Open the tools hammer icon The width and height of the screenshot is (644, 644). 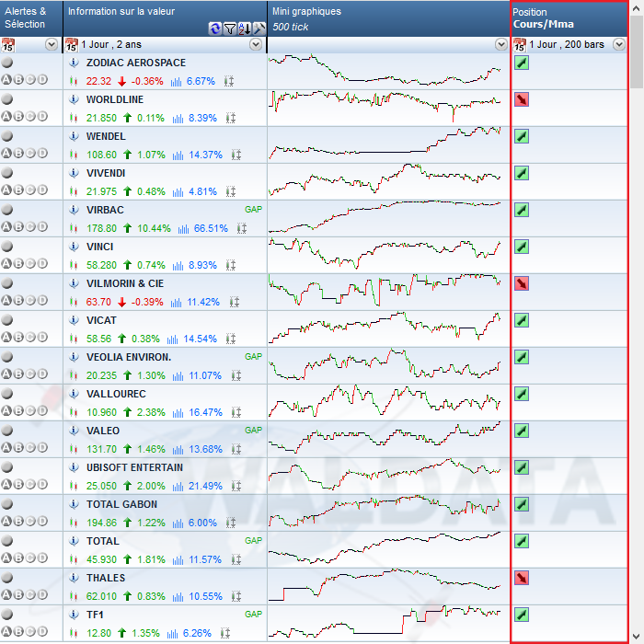pyautogui.click(x=259, y=29)
